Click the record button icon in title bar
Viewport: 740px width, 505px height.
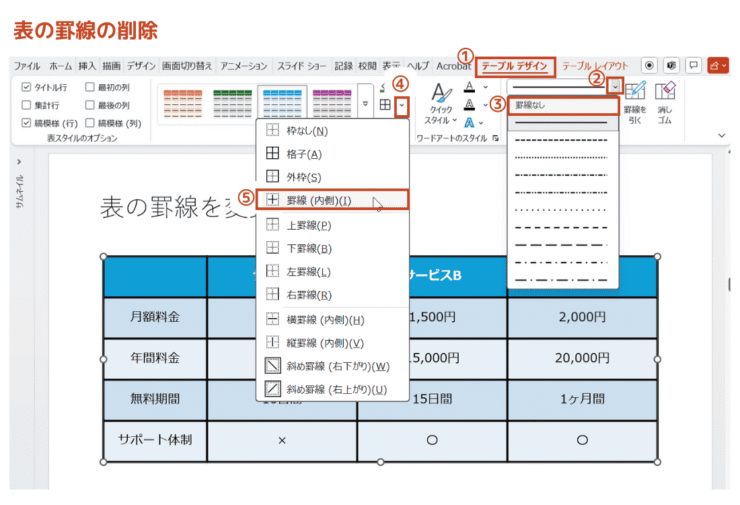(649, 66)
